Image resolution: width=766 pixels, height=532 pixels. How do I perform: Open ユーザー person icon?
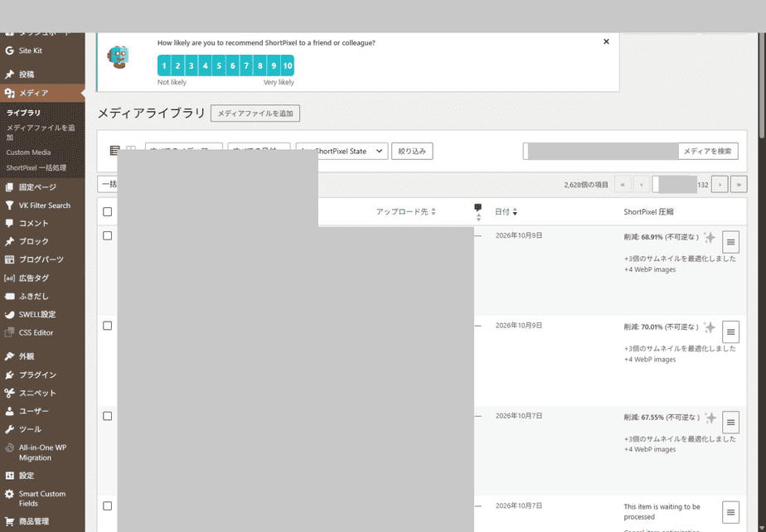click(x=9, y=411)
